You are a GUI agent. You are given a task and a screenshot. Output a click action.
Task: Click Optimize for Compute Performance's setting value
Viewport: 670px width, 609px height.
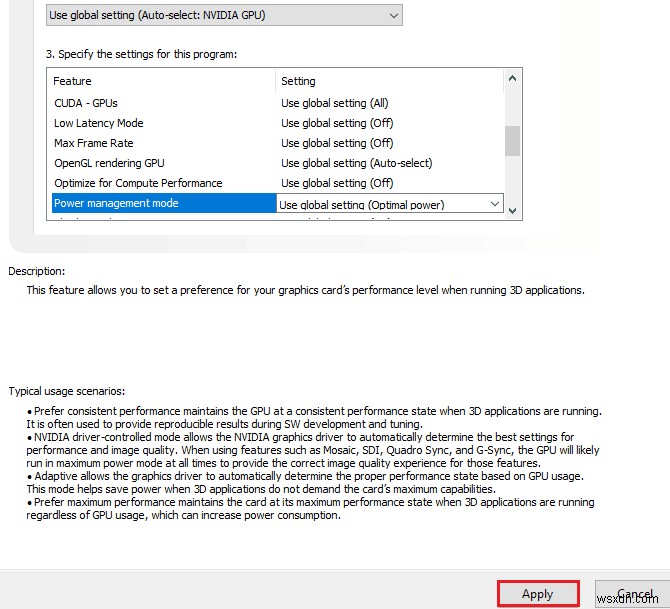point(337,183)
